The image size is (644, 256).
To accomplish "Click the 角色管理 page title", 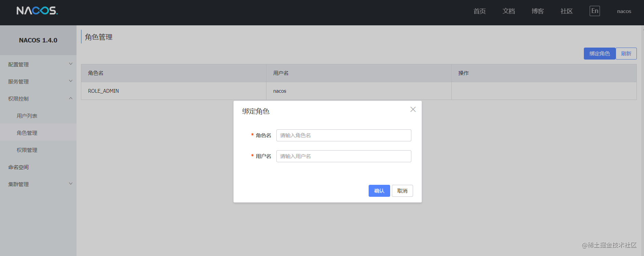I will pos(99,37).
